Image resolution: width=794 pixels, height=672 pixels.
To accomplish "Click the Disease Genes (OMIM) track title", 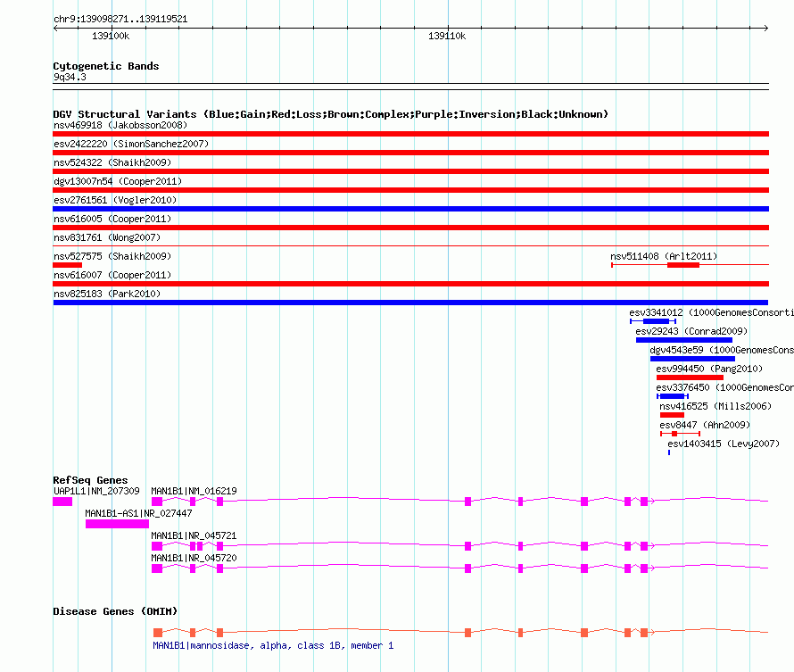I will 115,611.
